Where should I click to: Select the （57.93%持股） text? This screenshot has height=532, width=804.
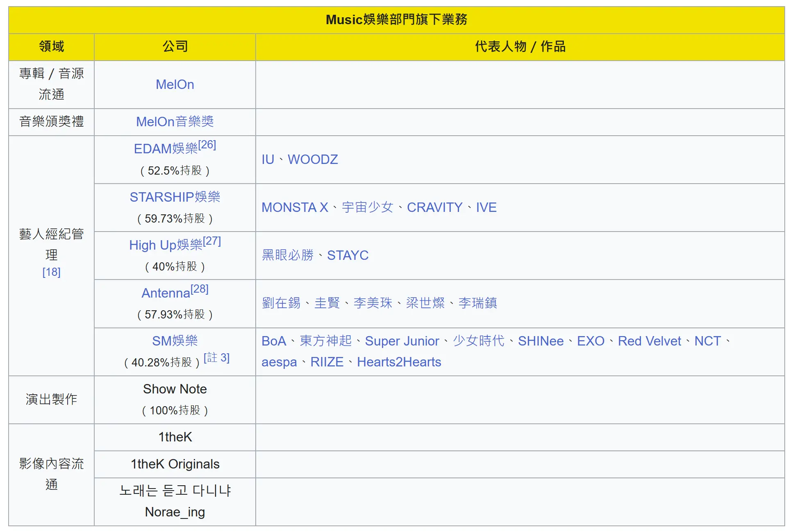coord(175,315)
